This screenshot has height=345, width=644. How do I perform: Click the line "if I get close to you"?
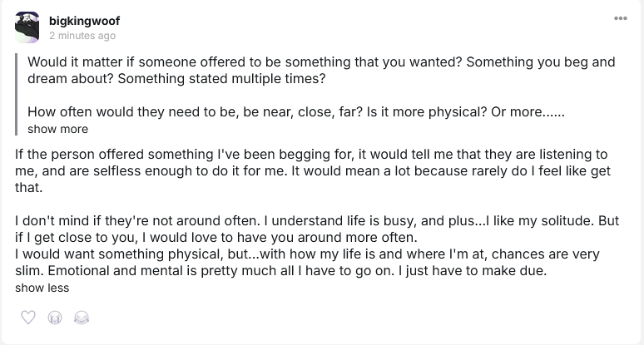(x=215, y=239)
